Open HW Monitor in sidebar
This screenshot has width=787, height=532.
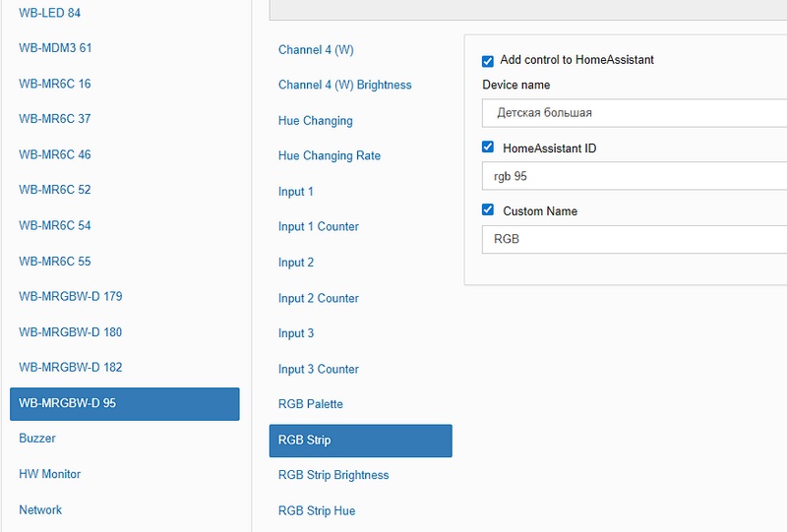49,474
